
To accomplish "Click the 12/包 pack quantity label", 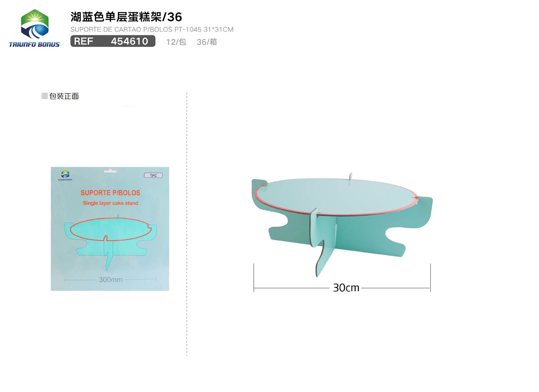I will [x=176, y=42].
